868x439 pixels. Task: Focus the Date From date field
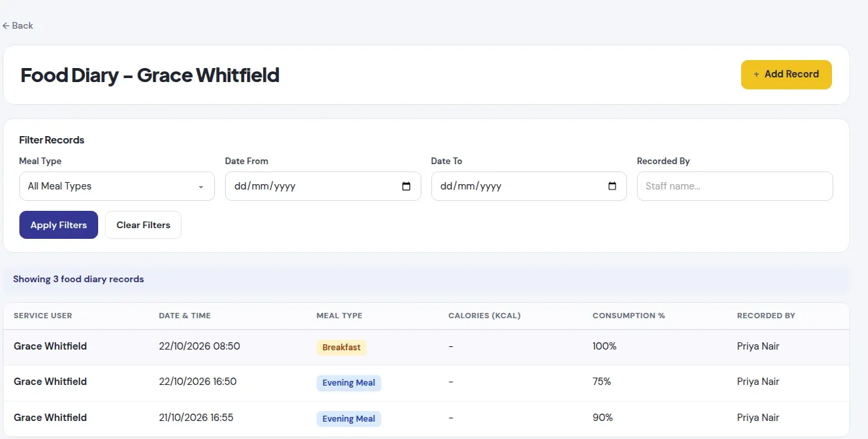click(323, 186)
